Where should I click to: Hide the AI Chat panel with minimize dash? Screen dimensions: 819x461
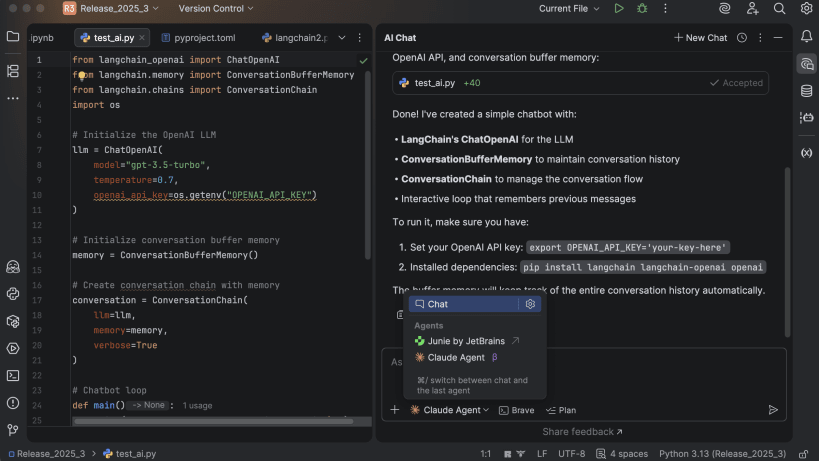pos(778,38)
